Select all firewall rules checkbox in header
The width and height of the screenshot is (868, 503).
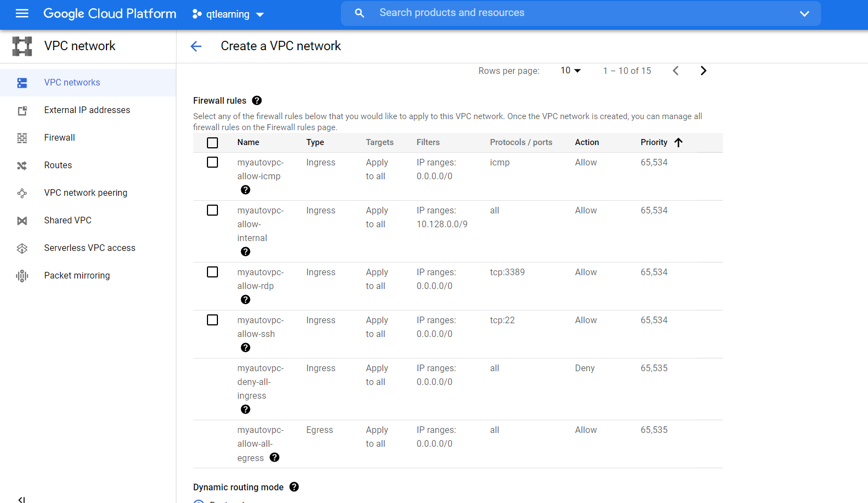click(x=212, y=143)
